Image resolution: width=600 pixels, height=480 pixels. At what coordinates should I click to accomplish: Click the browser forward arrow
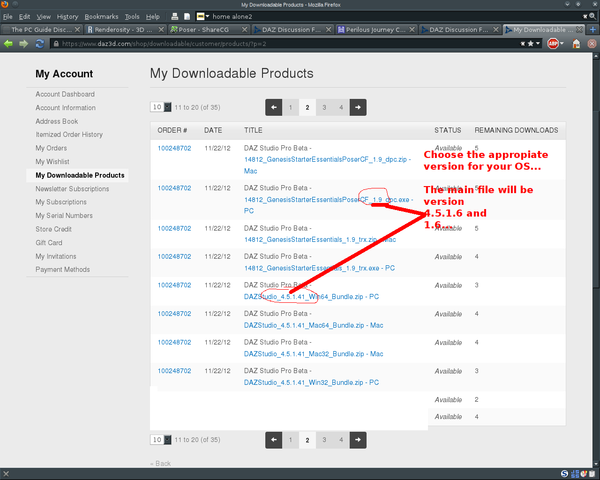coord(24,44)
